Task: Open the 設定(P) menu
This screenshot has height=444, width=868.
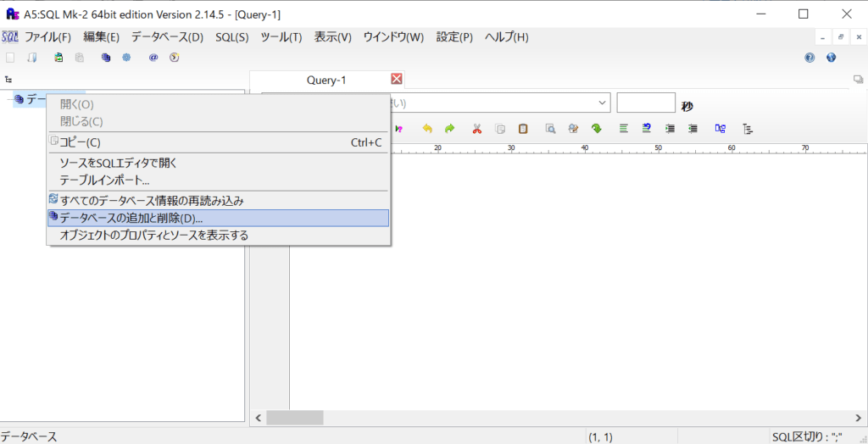Action: tap(454, 37)
